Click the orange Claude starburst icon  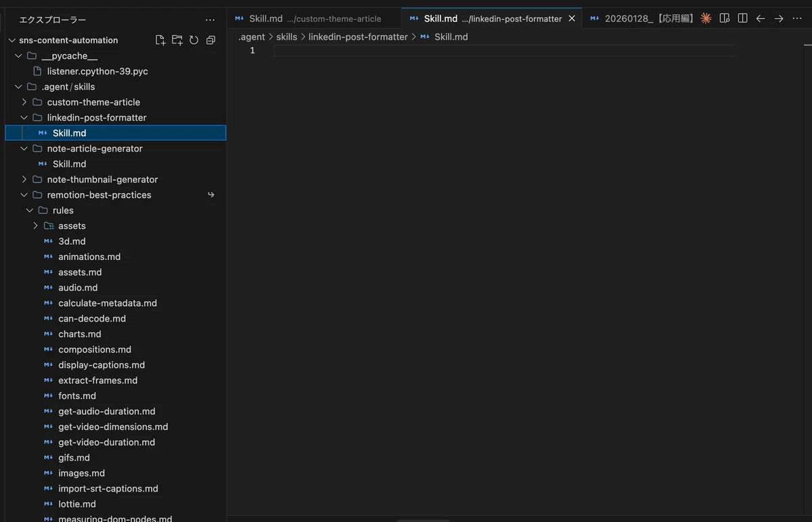pos(706,18)
